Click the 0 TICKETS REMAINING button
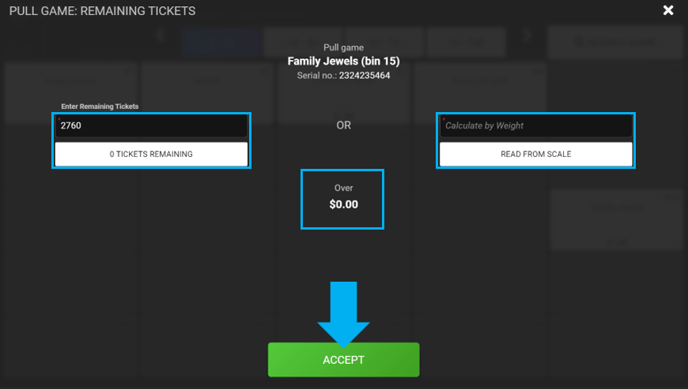The image size is (688, 389). pyautogui.click(x=151, y=154)
